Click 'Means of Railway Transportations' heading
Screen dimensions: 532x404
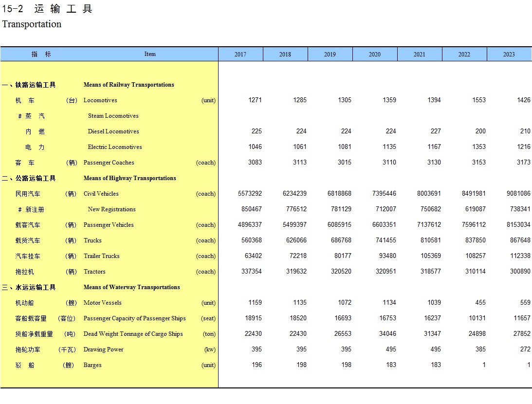tap(129, 85)
